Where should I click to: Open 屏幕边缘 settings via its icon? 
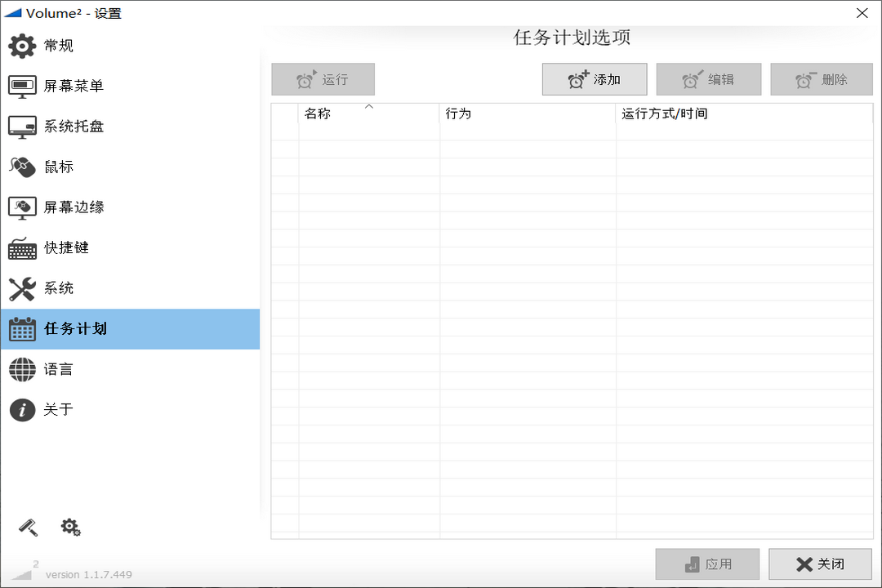(20, 207)
